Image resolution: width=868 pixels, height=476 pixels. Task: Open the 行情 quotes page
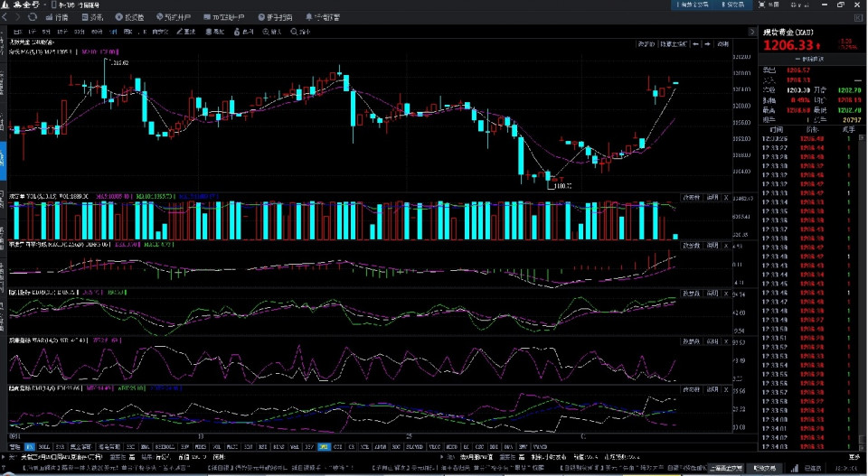pos(56,17)
